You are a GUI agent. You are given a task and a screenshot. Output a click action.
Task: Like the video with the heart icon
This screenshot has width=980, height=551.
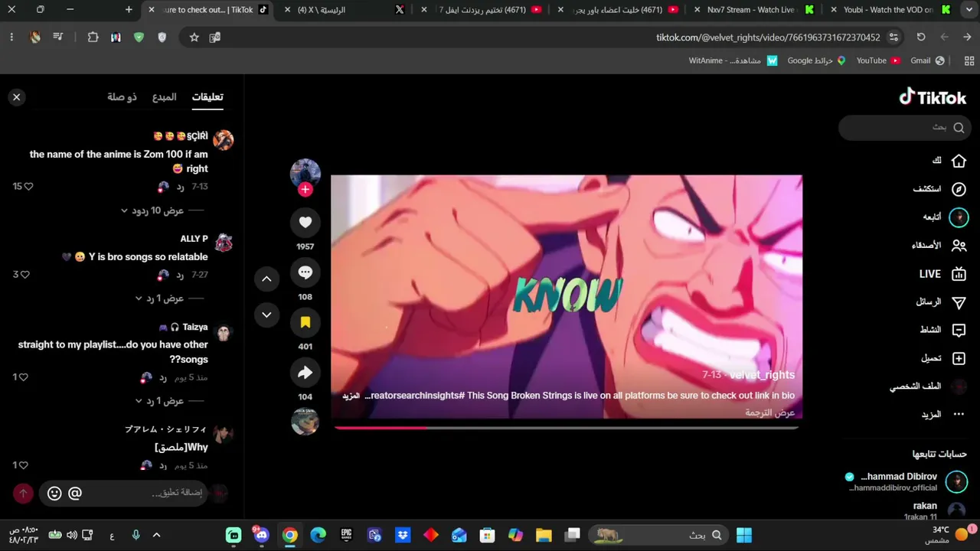click(305, 222)
